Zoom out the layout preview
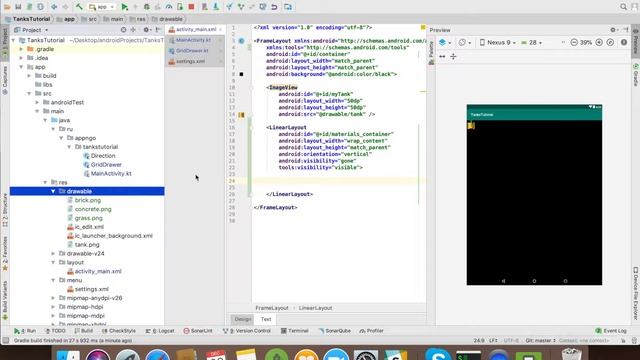The height and width of the screenshot is (360, 640). pyautogui.click(x=574, y=42)
